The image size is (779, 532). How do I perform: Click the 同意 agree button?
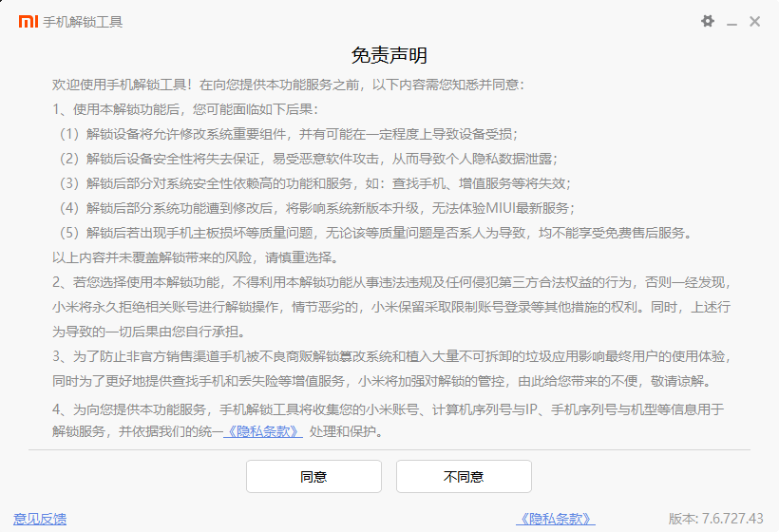click(314, 476)
